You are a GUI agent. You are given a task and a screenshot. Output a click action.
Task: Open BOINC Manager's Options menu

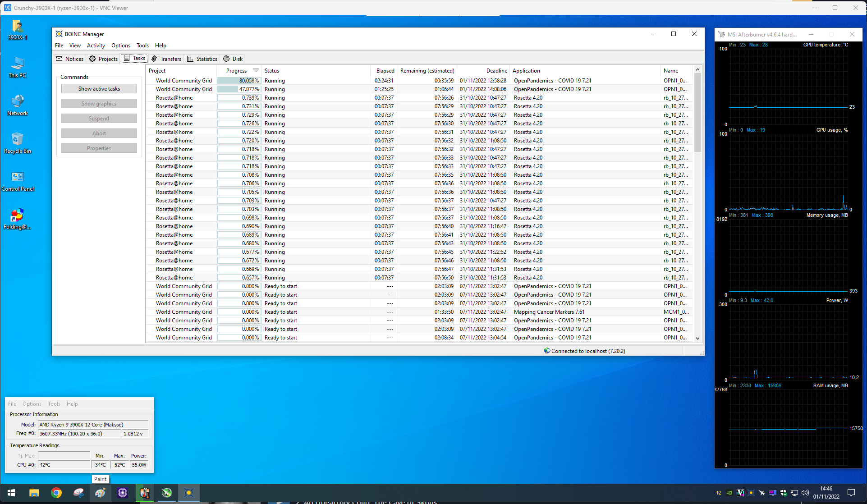coord(120,46)
